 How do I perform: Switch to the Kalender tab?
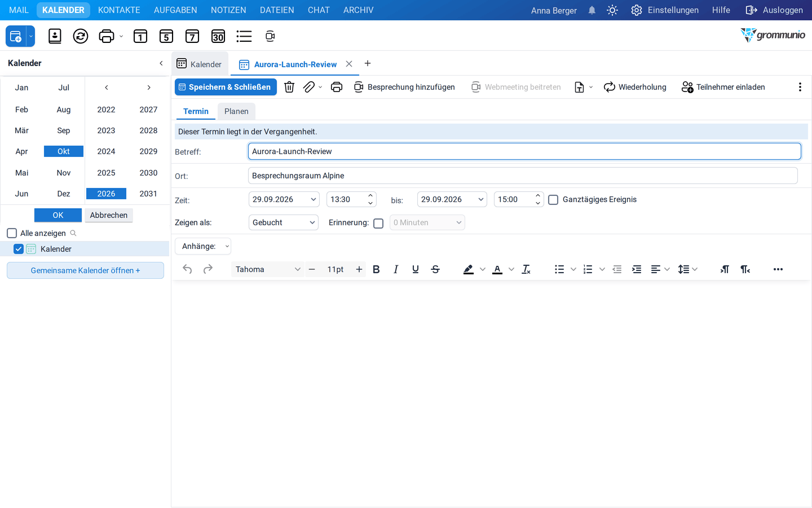(200, 64)
